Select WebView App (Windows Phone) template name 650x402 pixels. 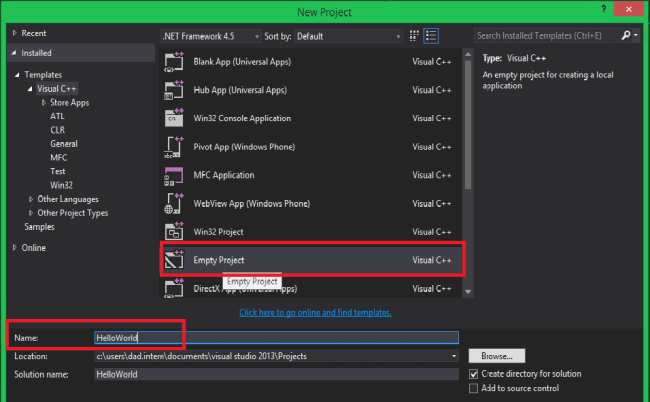tap(252, 203)
